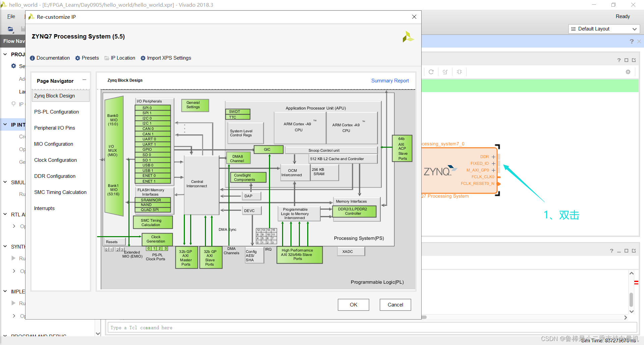Collapse Page Navigator minus icon
This screenshot has width=644, height=345.
pyautogui.click(x=84, y=80)
